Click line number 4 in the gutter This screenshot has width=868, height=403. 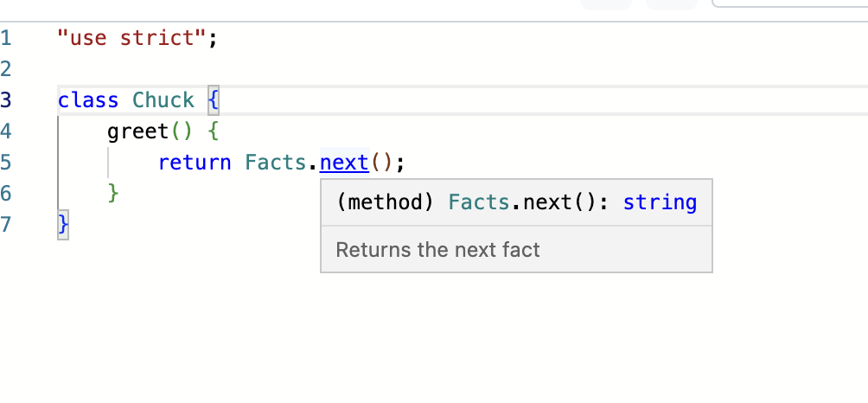coord(7,131)
